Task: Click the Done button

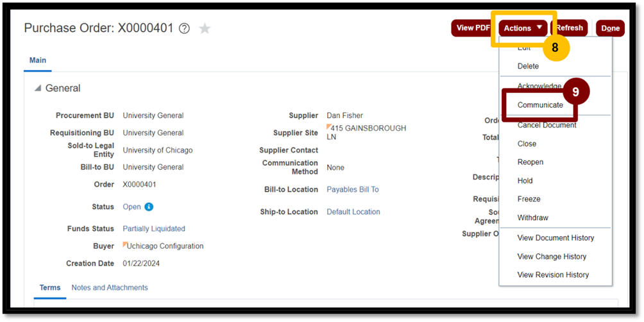Action: tap(610, 28)
